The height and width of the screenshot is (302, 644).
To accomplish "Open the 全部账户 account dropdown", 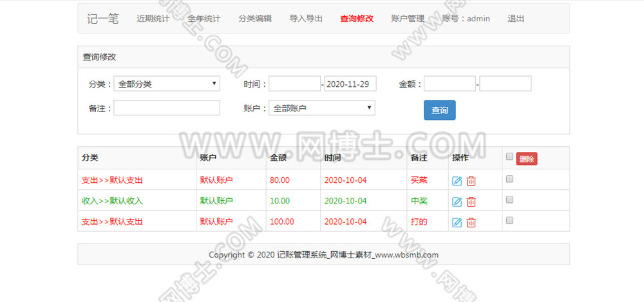I will pos(322,108).
